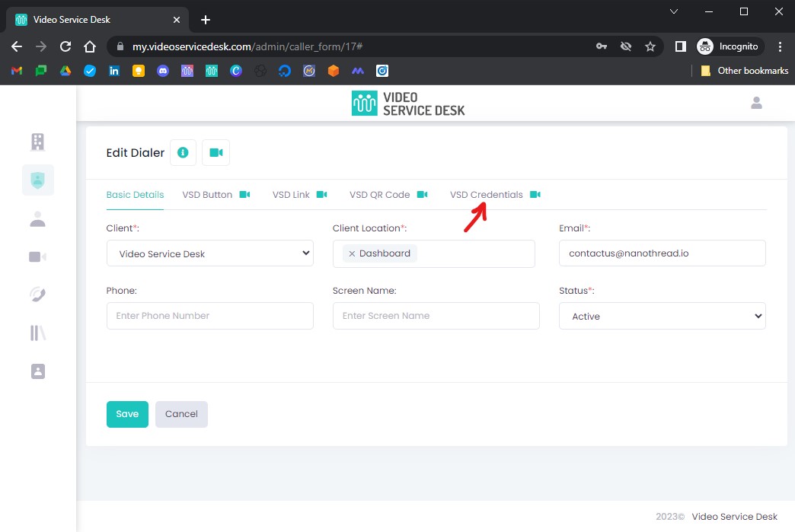Screen dimensions: 795x532
Task: Open the user profile avatar icon
Action: click(x=756, y=103)
